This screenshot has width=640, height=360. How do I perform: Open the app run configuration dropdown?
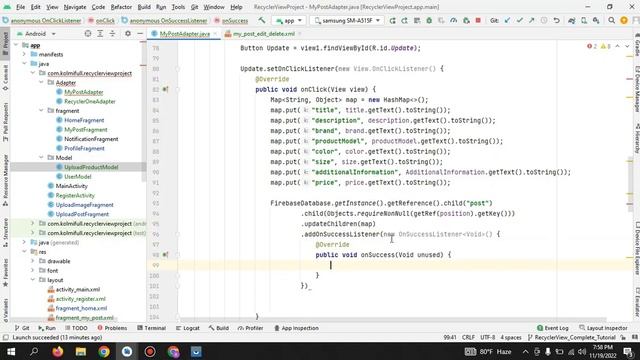pyautogui.click(x=289, y=20)
